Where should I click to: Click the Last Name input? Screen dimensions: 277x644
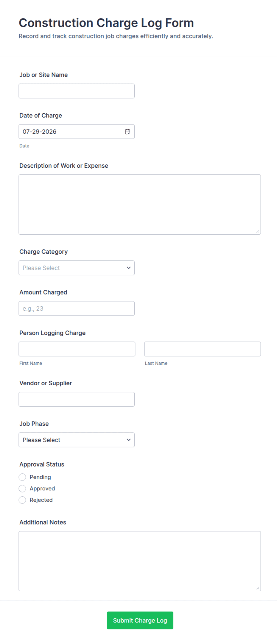(203, 349)
